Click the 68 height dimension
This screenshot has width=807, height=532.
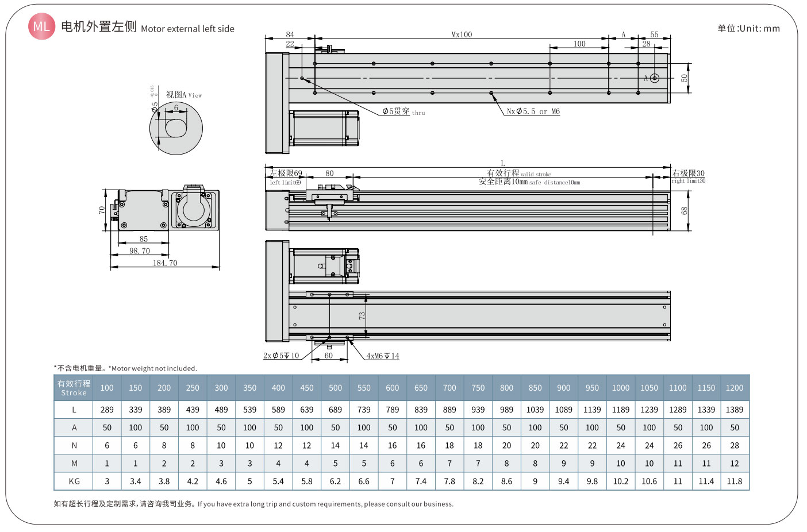[684, 211]
